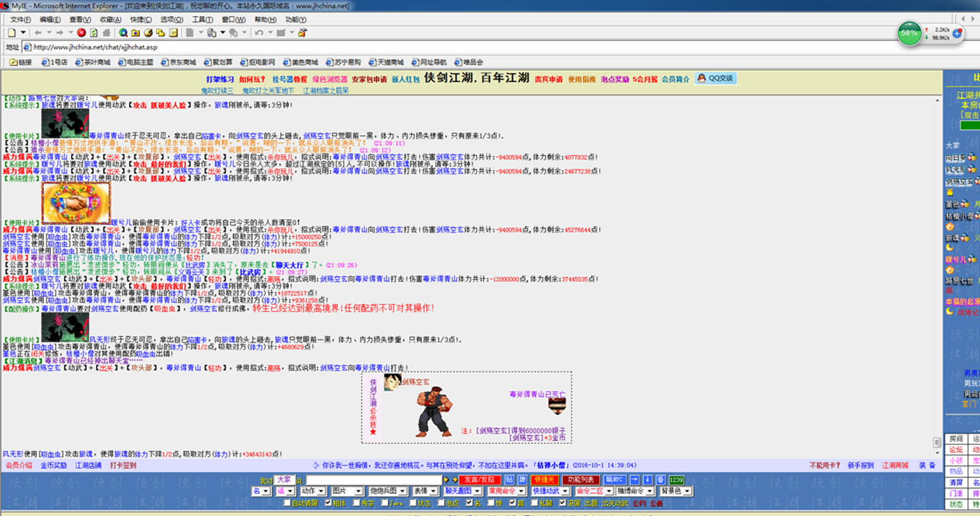Click the back arrow toolbar icon
The image size is (980, 516).
(x=38, y=32)
